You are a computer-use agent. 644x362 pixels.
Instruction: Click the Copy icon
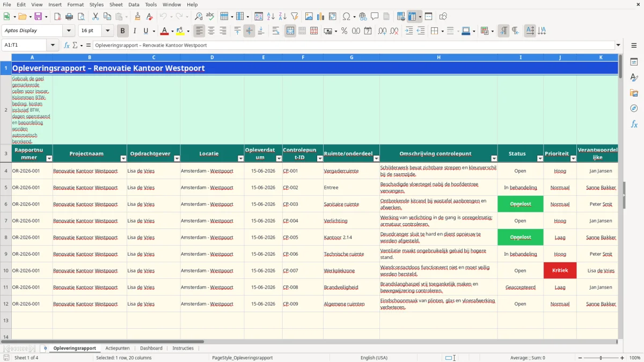pyautogui.click(x=107, y=17)
